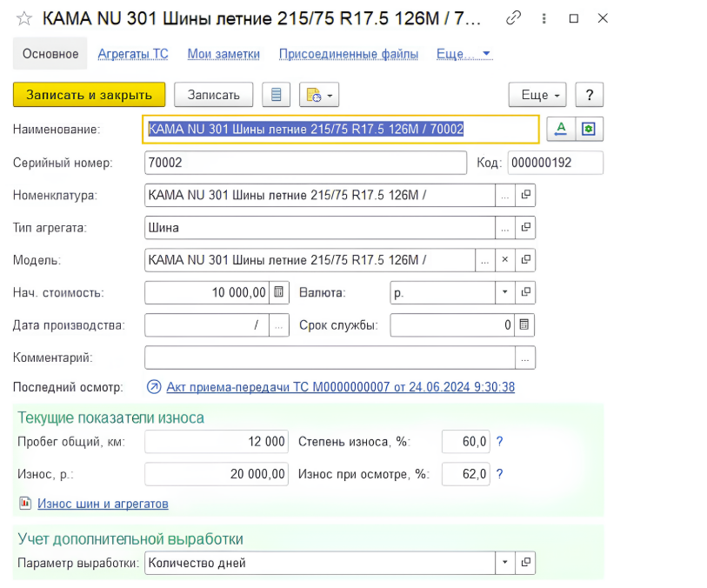
Task: Click inside the Наименование field
Action: (x=340, y=130)
